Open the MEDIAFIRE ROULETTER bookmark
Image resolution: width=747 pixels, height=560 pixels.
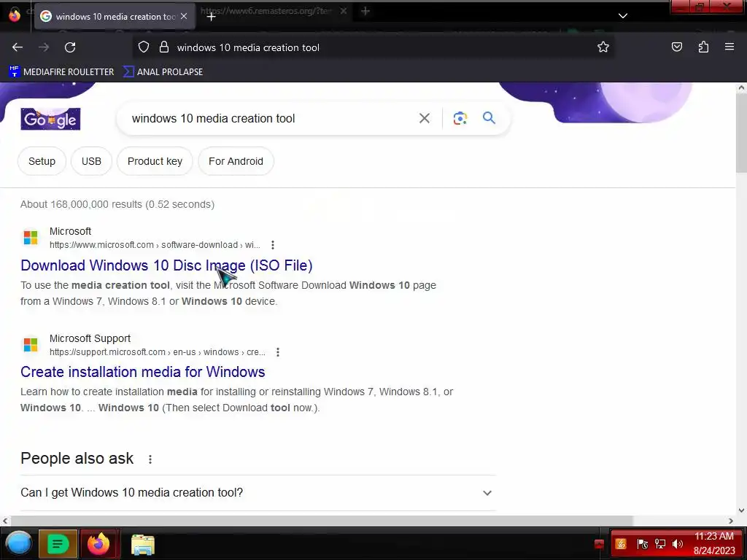tap(61, 72)
